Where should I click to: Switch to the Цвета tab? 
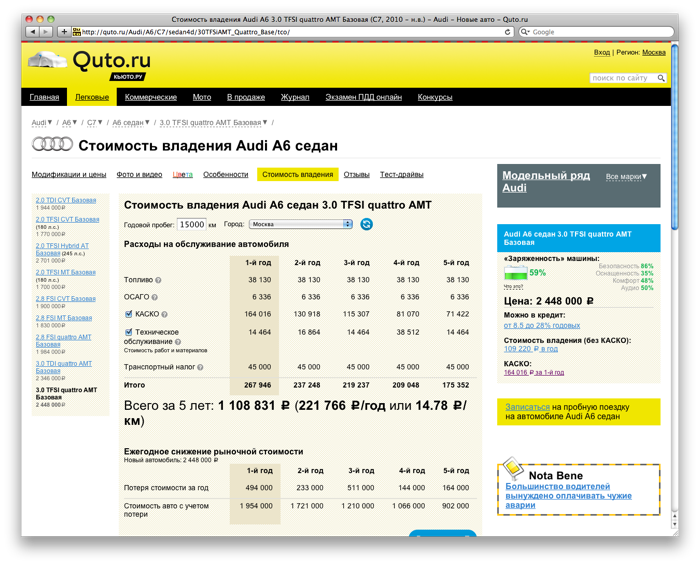(183, 175)
